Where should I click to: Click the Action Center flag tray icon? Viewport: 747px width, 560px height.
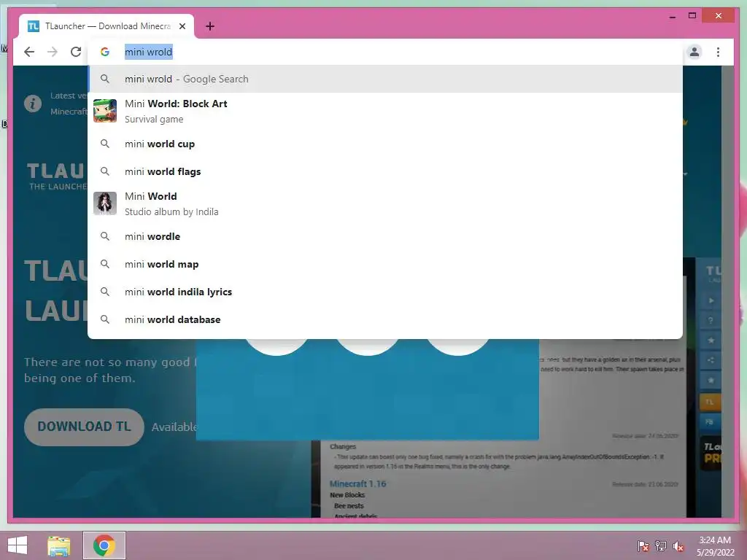(x=643, y=545)
